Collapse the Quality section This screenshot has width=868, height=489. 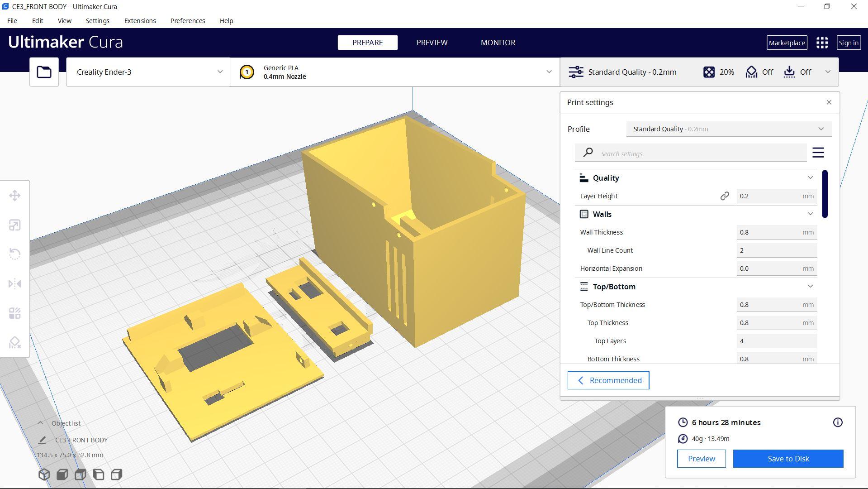click(x=810, y=178)
